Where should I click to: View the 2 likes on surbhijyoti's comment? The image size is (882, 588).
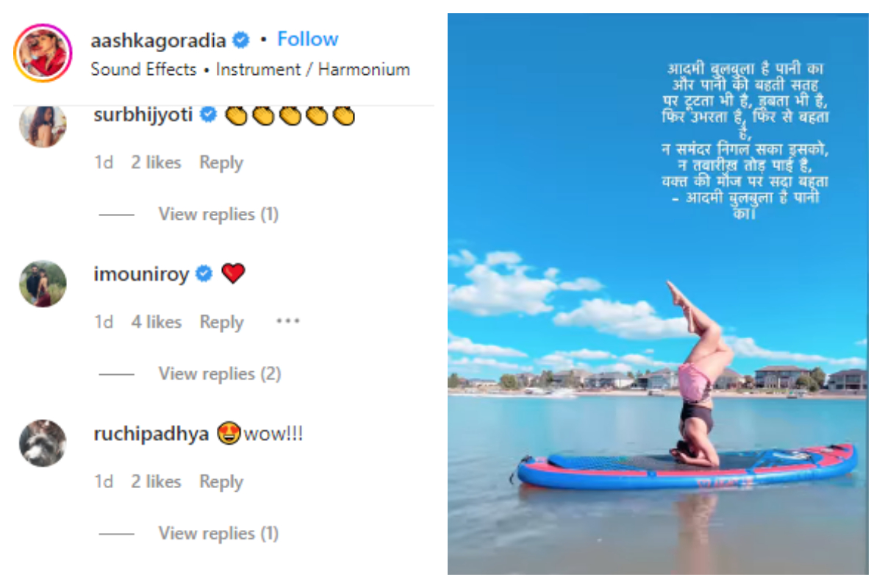156,163
